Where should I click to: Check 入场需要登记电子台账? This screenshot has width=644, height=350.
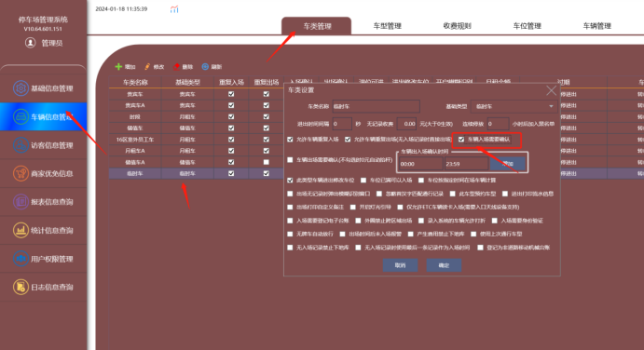291,221
